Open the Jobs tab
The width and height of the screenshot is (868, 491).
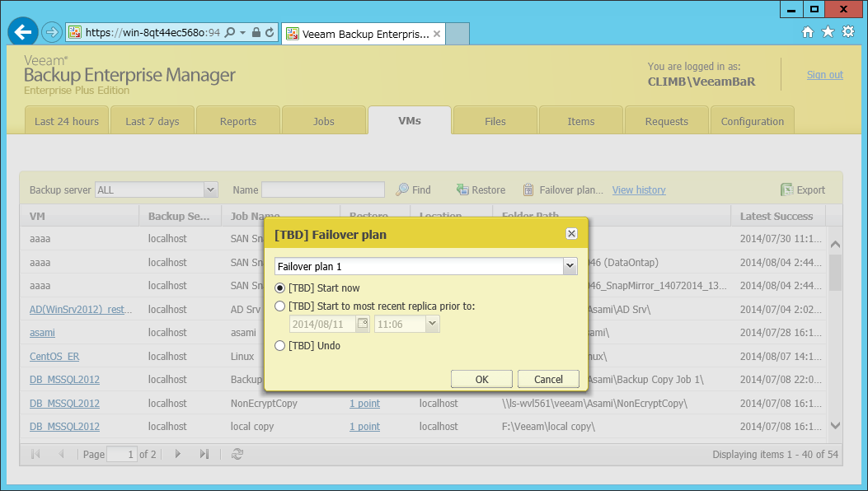coord(324,121)
